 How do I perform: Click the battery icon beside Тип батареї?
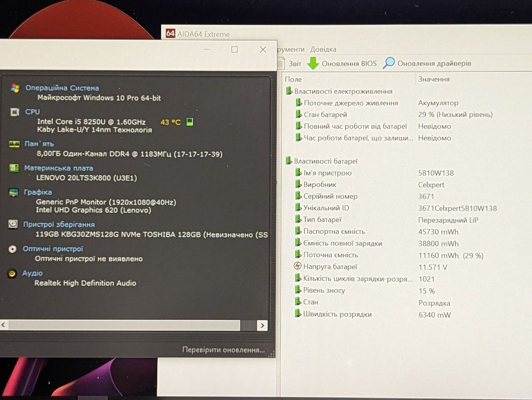[298, 219]
